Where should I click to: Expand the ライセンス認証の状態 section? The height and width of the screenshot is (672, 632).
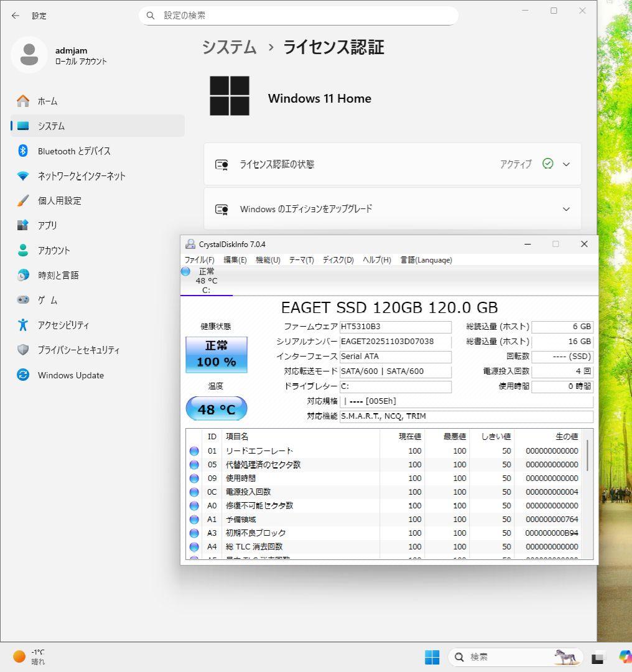(x=565, y=164)
